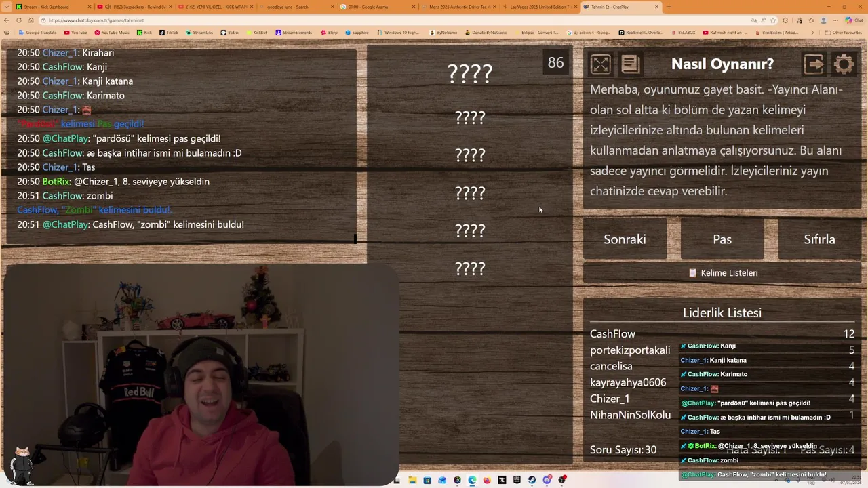Image resolution: width=868 pixels, height=488 pixels.
Task: Open a new browser tab with plus button
Action: coord(669,7)
